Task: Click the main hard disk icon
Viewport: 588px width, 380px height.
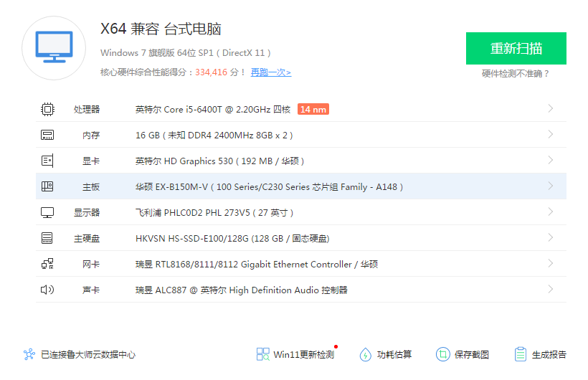Action: [47, 238]
